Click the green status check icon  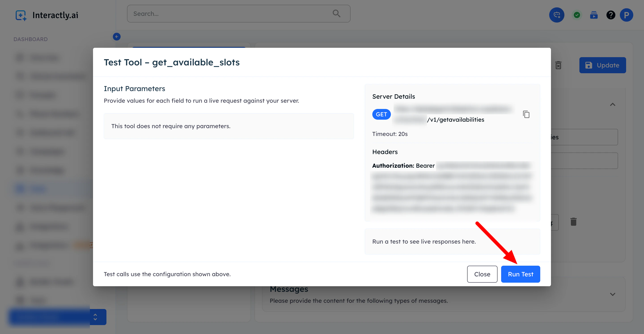[x=577, y=15]
